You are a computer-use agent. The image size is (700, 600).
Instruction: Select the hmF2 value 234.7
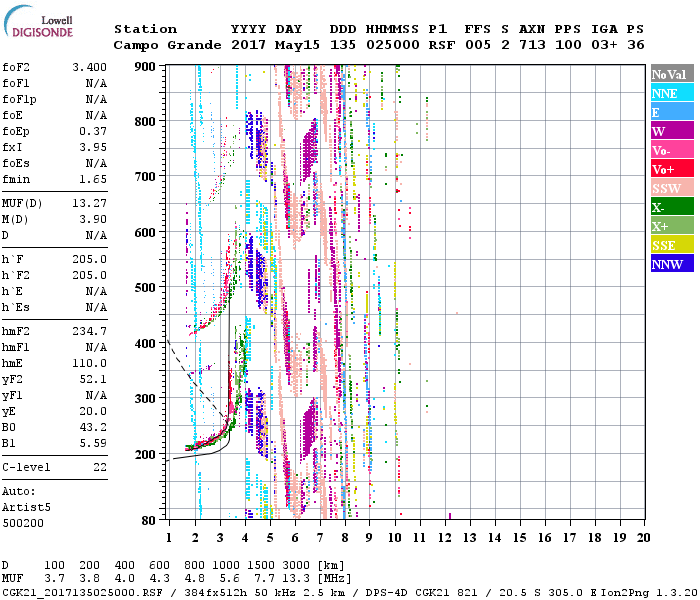click(x=88, y=331)
